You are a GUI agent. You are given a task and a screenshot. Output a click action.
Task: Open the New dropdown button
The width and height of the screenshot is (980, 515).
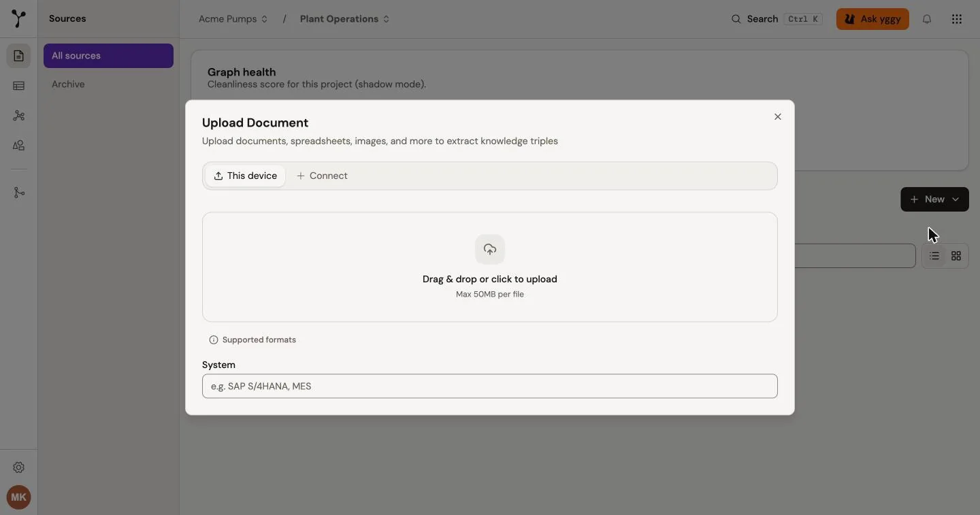934,199
